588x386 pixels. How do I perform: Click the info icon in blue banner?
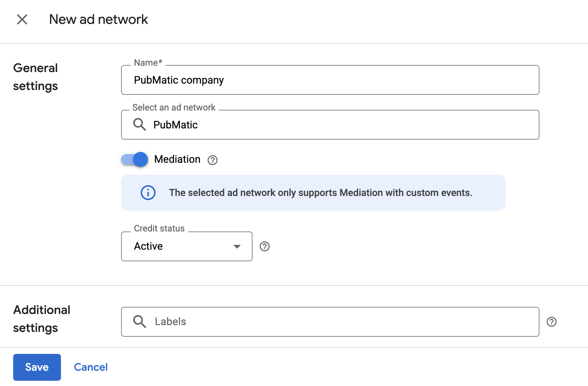click(148, 193)
